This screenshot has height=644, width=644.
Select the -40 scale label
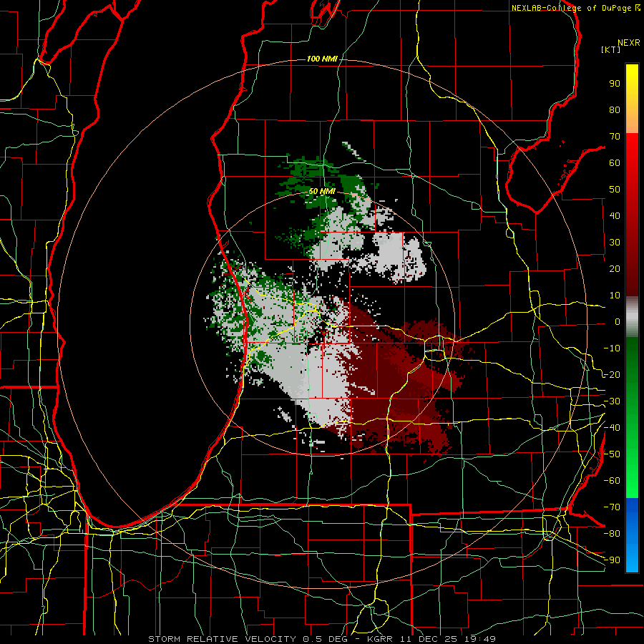click(612, 428)
